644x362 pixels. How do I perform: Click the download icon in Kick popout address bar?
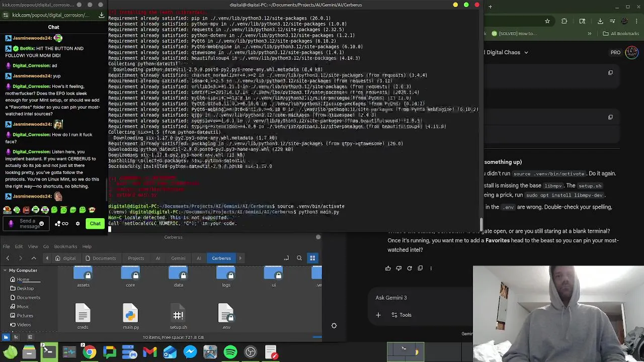[101, 15]
